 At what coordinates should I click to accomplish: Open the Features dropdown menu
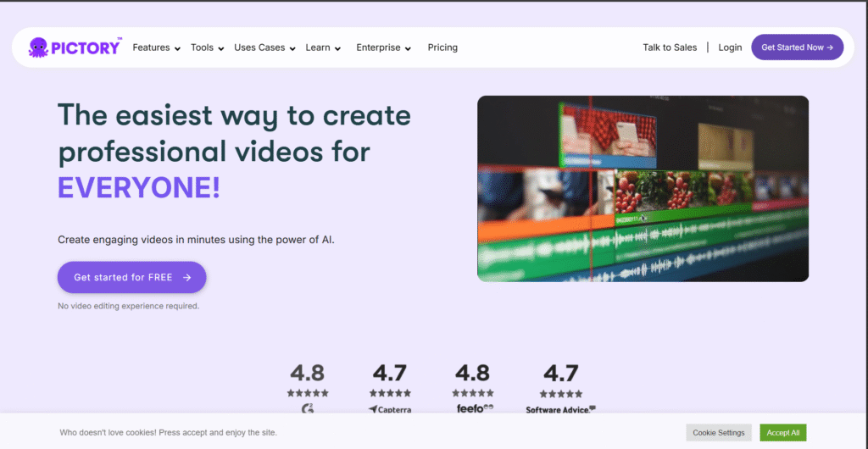pyautogui.click(x=157, y=47)
